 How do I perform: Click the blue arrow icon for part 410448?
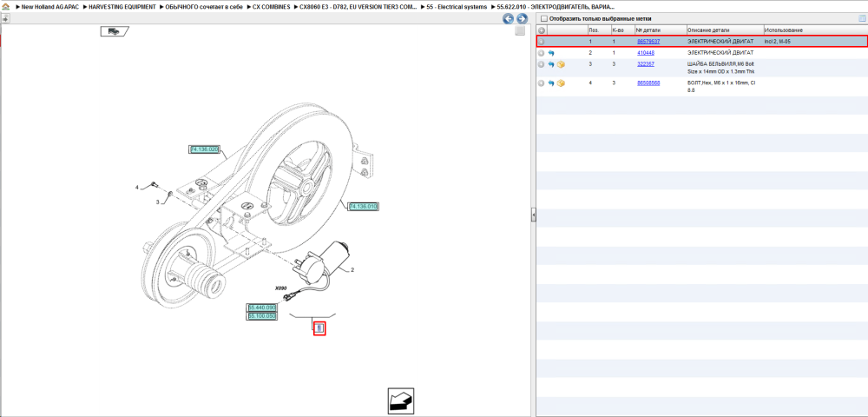coord(551,53)
